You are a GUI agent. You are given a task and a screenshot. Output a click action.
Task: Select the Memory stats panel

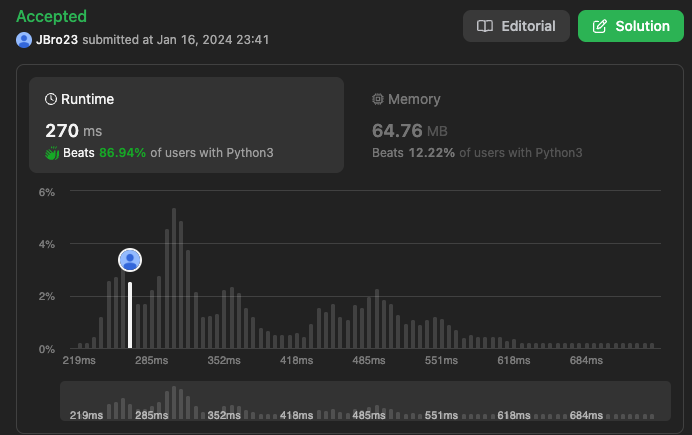pyautogui.click(x=508, y=125)
